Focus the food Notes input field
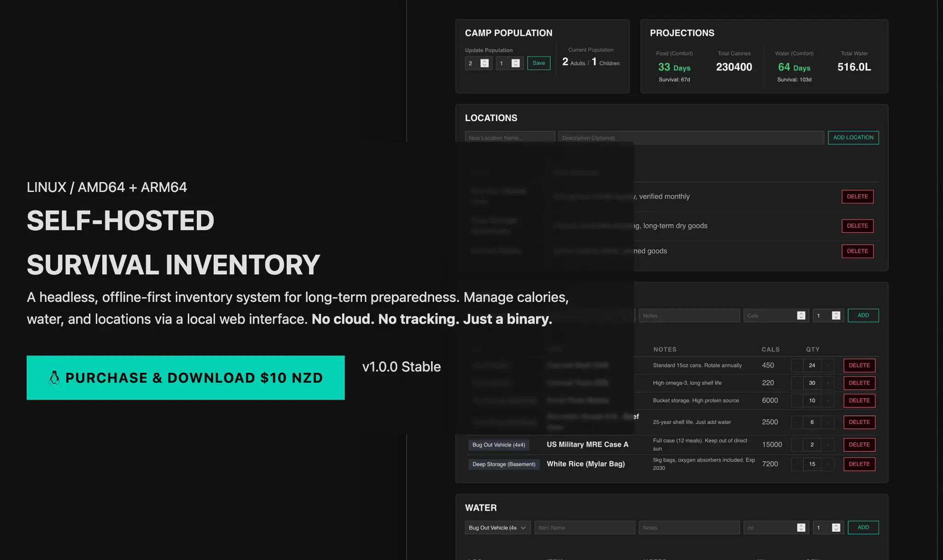This screenshot has height=560, width=943. (x=689, y=315)
